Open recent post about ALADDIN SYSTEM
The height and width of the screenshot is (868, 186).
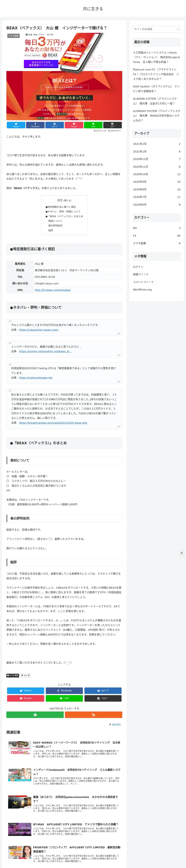[x=156, y=101]
